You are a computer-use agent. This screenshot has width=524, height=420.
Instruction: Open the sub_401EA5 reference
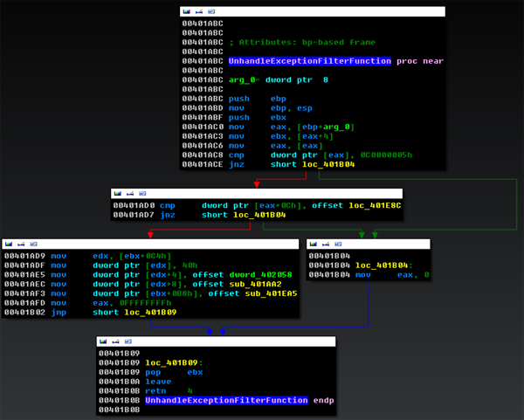(x=271, y=293)
